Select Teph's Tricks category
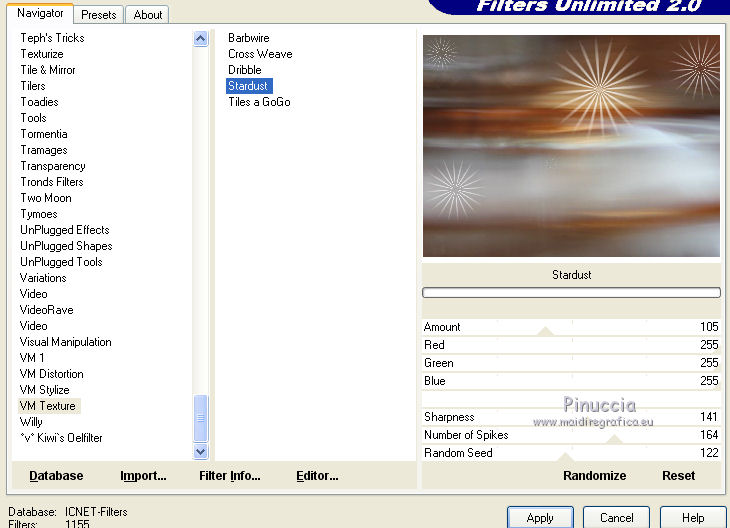Screen dimensions: 730x528 [x=52, y=38]
